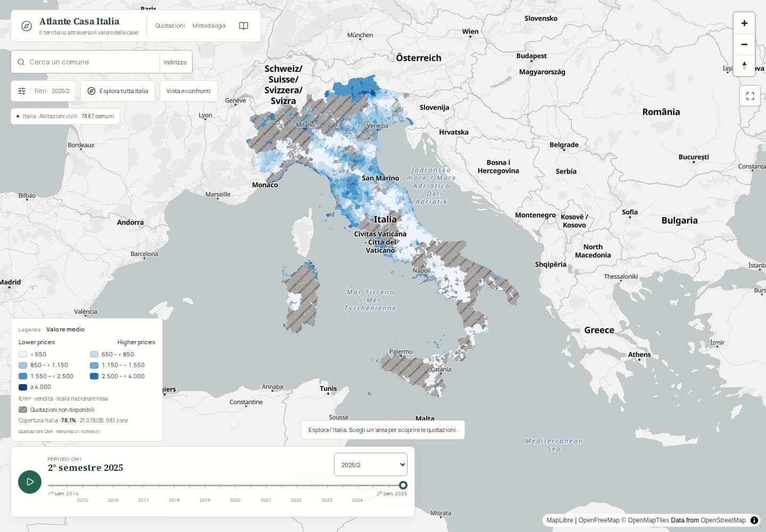Click the Esplora l'Italia hint message
The width and height of the screenshot is (766, 532).
[x=383, y=430]
